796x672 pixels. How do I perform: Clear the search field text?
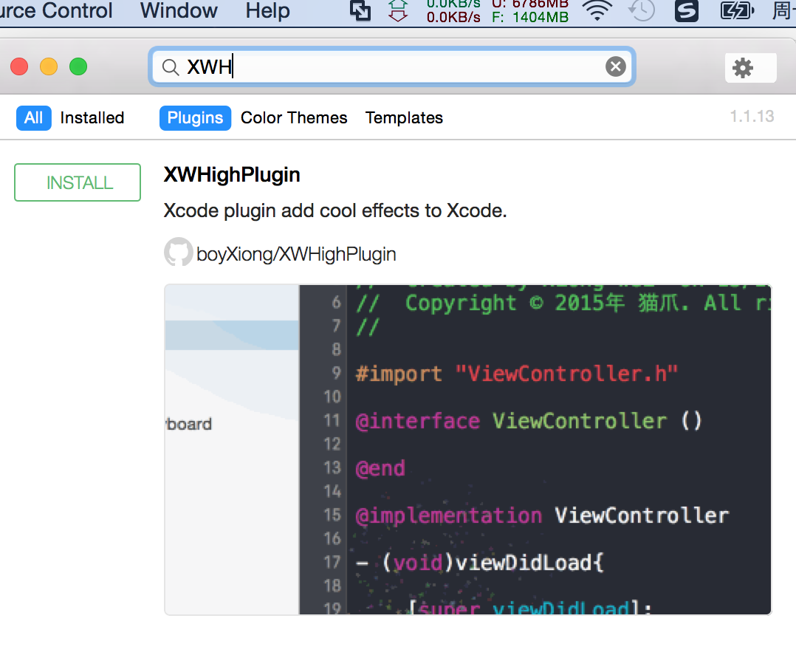pos(615,66)
